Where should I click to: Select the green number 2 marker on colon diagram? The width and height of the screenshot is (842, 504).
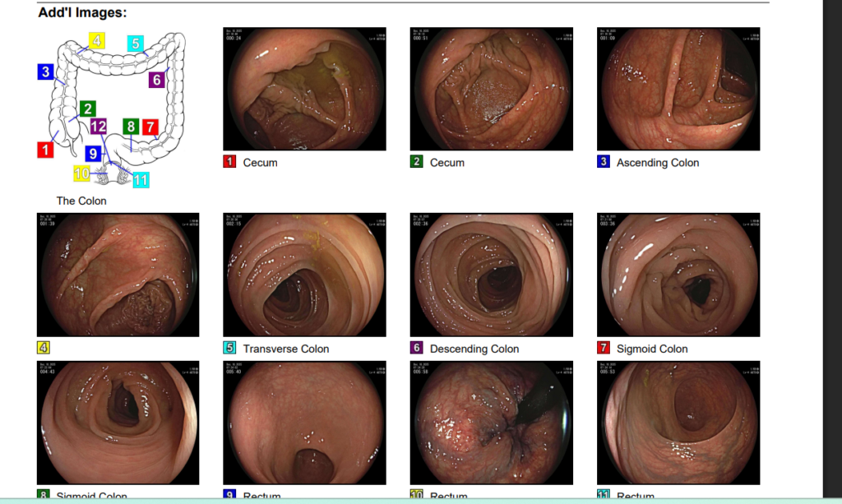pos(87,109)
